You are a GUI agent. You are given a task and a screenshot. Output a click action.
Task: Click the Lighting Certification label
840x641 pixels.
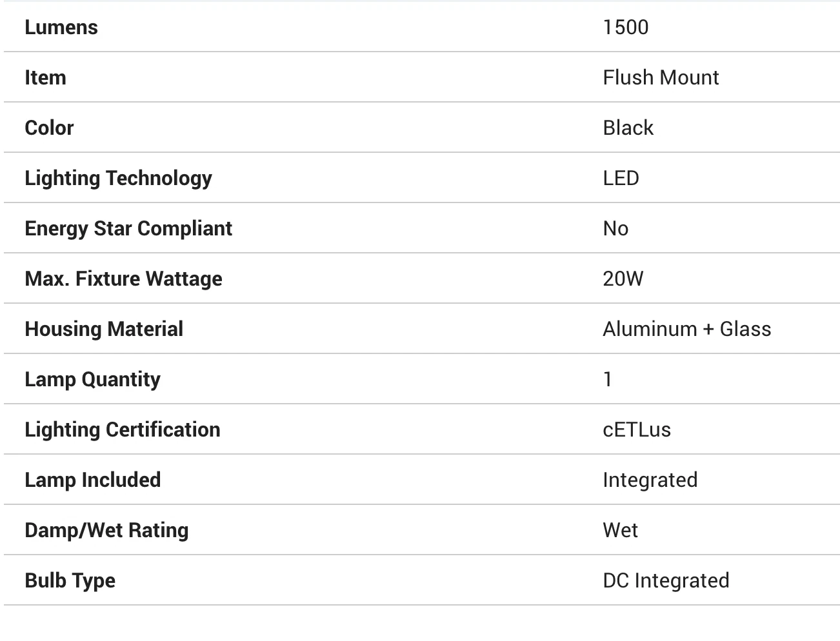point(123,429)
